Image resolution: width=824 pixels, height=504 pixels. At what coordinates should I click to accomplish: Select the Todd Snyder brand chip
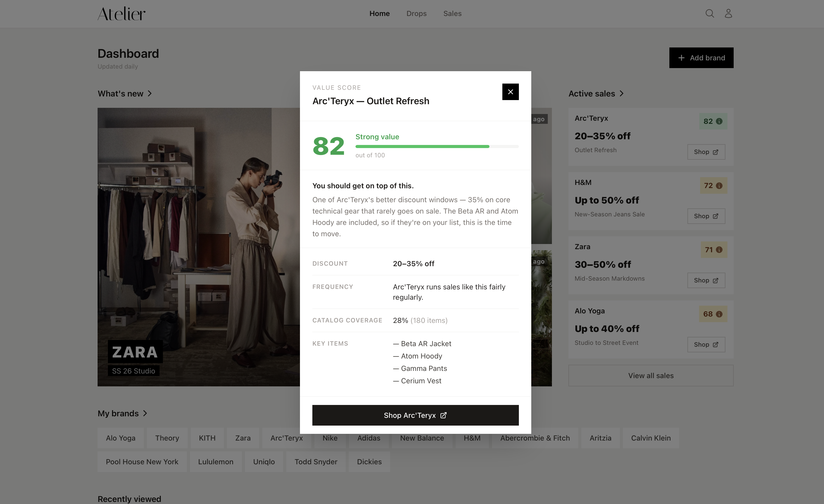click(316, 461)
